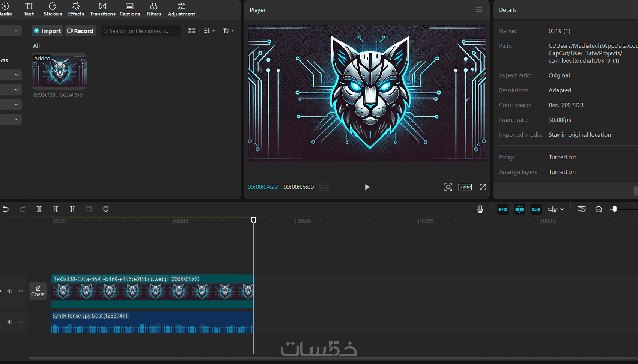Select the 8e93cf38...bcc.webp media thumbnail

[59, 71]
